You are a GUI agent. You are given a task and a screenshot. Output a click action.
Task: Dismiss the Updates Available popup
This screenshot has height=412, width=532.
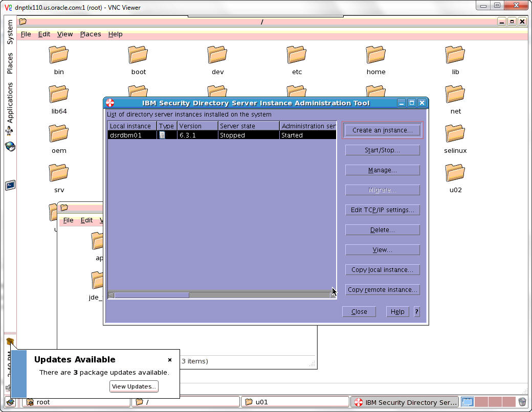pyautogui.click(x=170, y=360)
